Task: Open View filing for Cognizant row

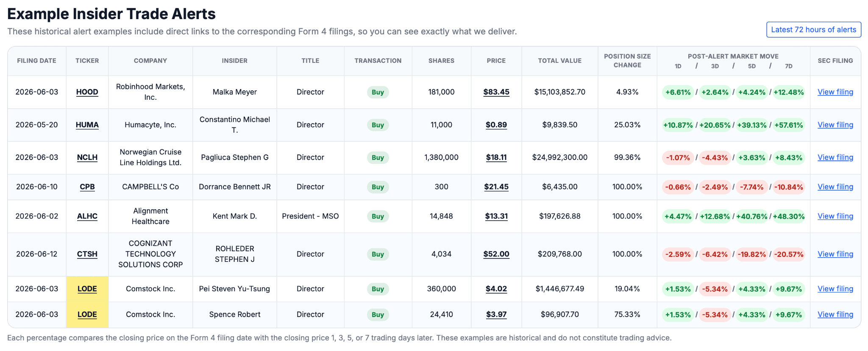Action: click(x=835, y=254)
